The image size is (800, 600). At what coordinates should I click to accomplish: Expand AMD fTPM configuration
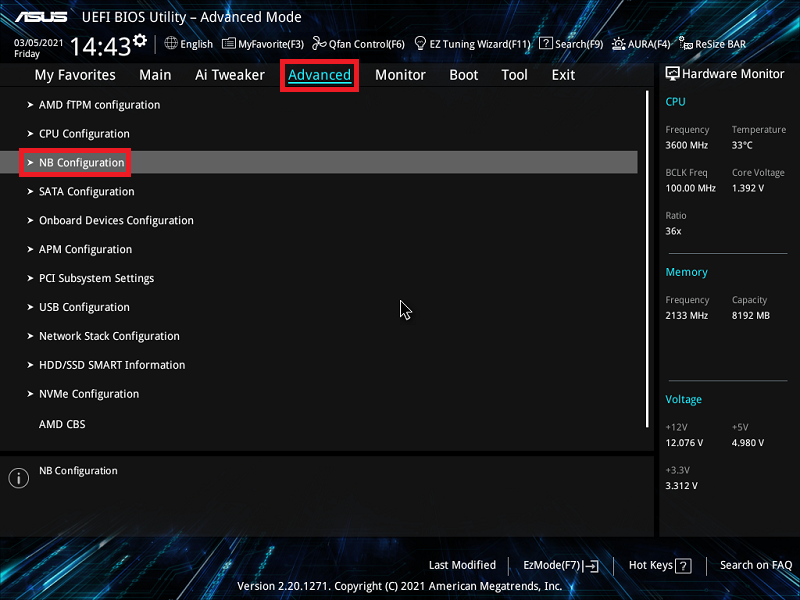click(x=99, y=105)
